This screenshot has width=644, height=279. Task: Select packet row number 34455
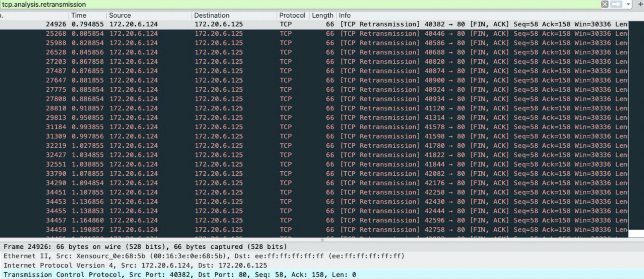tap(314, 211)
